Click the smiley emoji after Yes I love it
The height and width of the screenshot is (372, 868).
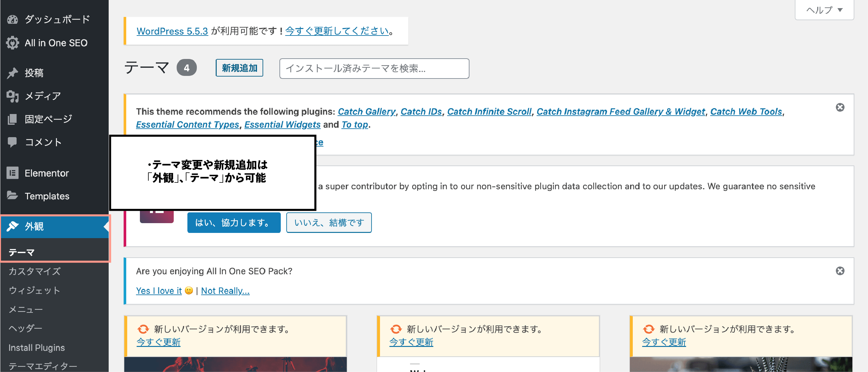coord(189,290)
